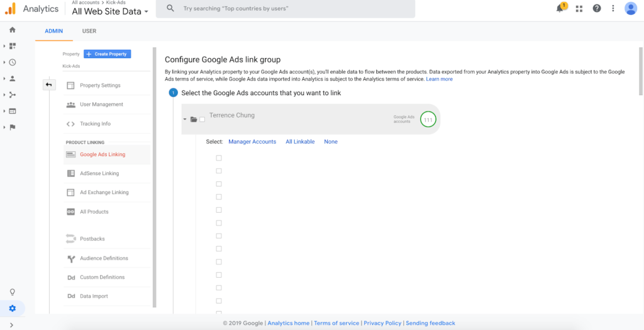The height and width of the screenshot is (330, 644).
Task: Click the back arrow button beside Property Settings
Action: [x=49, y=85]
